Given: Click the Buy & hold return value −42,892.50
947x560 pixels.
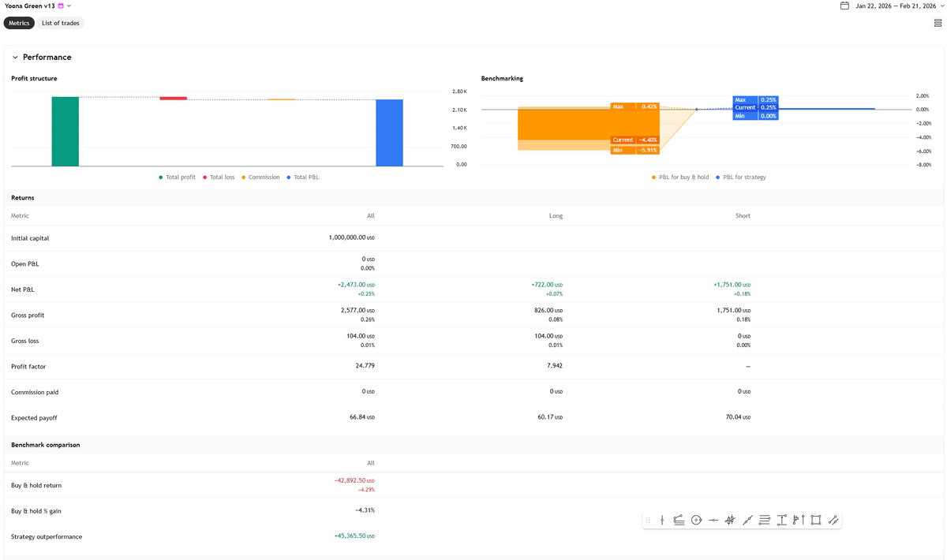Looking at the screenshot, I should [x=354, y=480].
